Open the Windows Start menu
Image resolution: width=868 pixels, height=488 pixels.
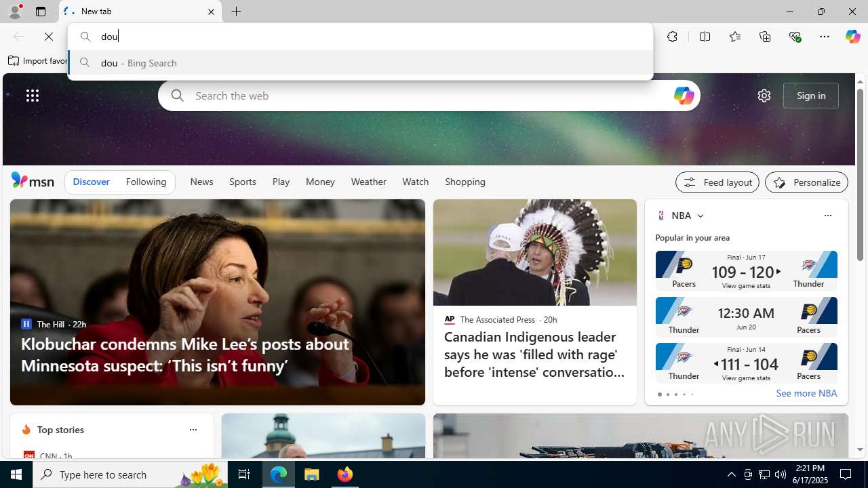point(16,474)
